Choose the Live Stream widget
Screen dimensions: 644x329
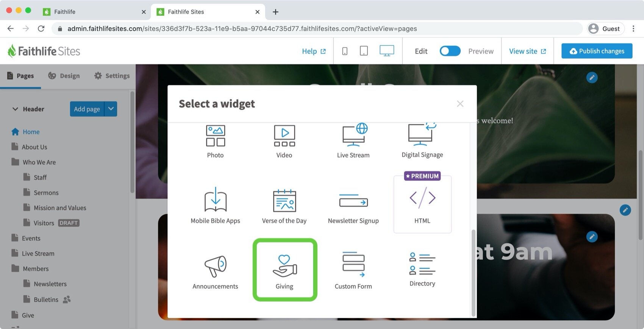(x=353, y=141)
